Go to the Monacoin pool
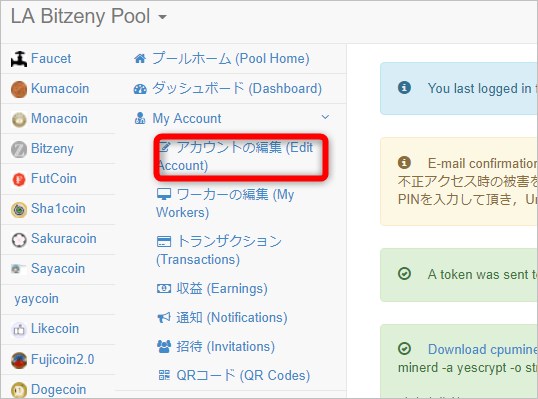The height and width of the screenshot is (399, 538). [59, 119]
